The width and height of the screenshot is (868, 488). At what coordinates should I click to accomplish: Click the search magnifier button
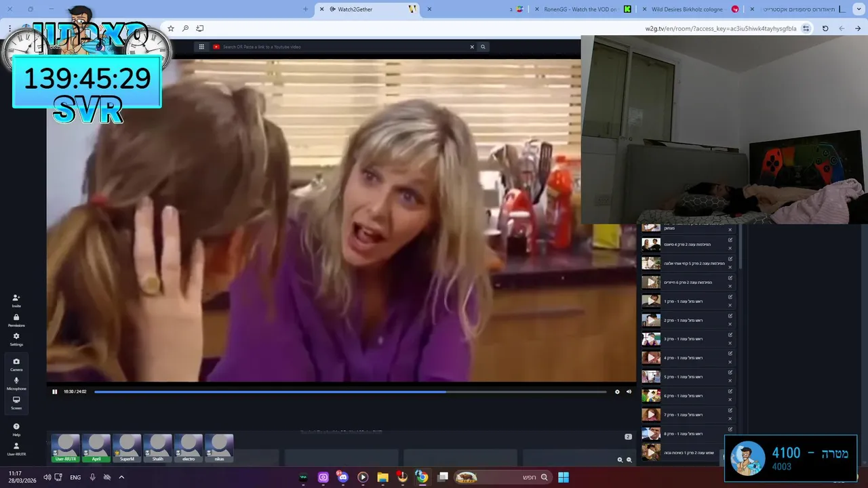[483, 47]
